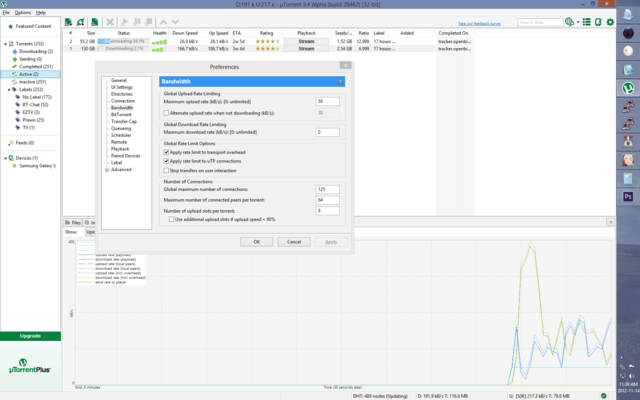640x400 pixels.
Task: Select Transfer Cap in Preferences tree
Action: click(x=124, y=122)
